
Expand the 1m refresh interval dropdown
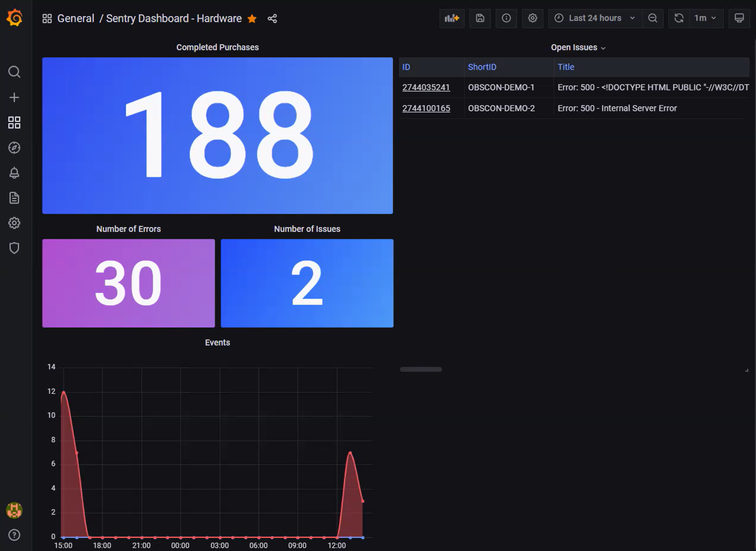(706, 18)
